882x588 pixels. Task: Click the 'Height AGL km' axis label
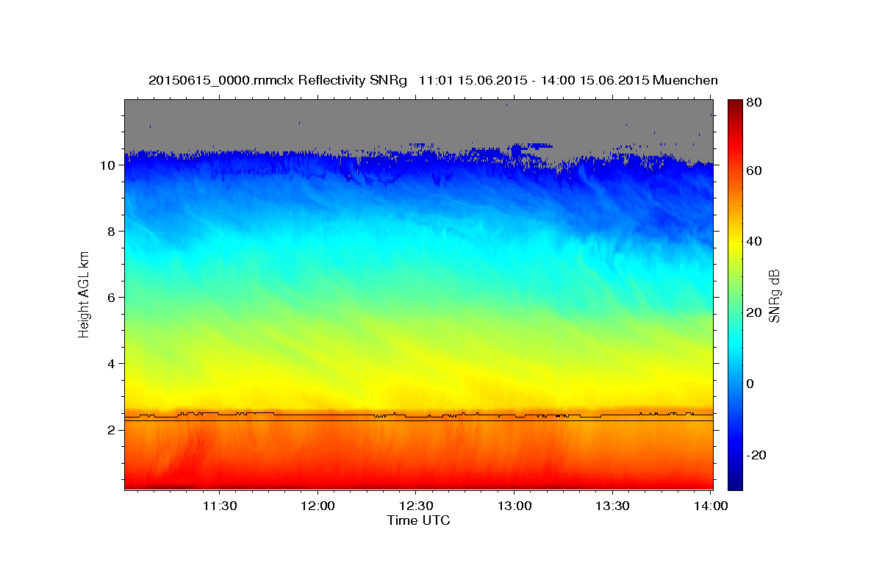pyautogui.click(x=84, y=294)
